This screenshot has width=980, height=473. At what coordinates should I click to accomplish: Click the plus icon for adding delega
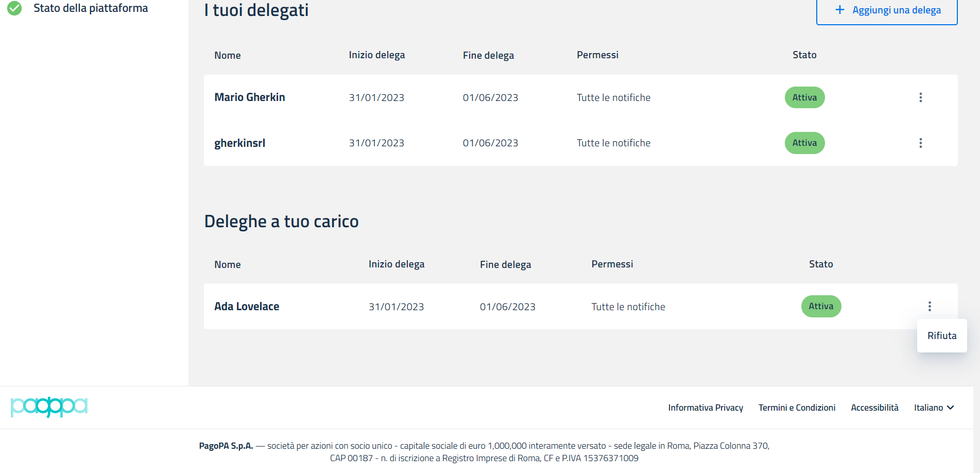(839, 10)
